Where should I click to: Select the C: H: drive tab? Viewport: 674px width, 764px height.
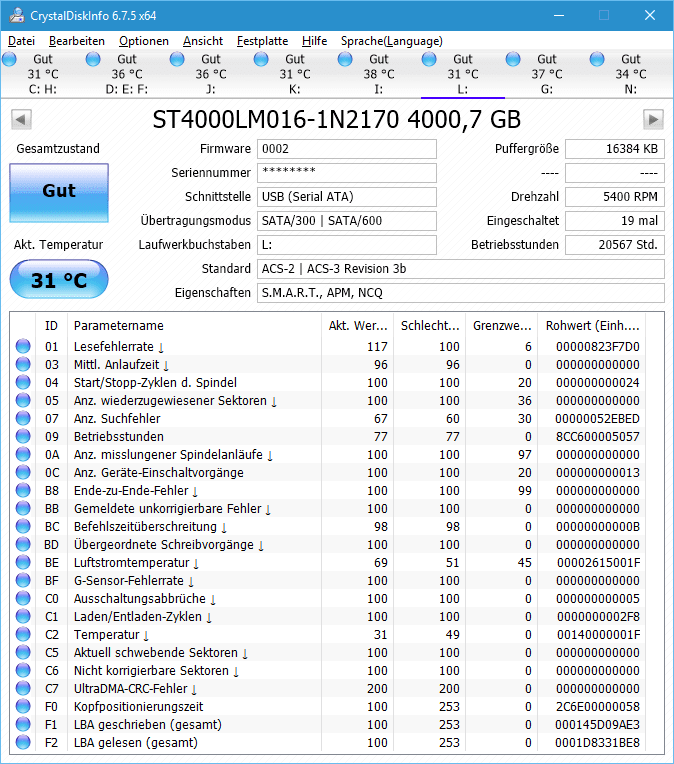click(x=42, y=74)
